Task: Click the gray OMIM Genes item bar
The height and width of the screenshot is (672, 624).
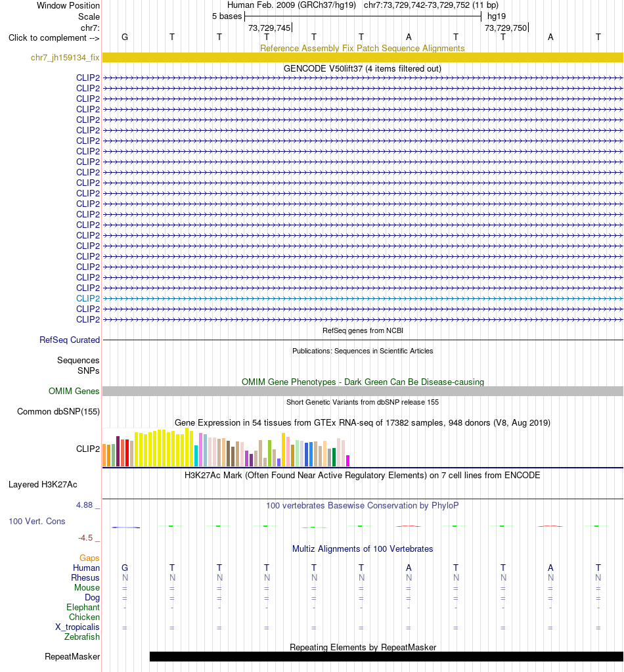Action: coord(363,391)
